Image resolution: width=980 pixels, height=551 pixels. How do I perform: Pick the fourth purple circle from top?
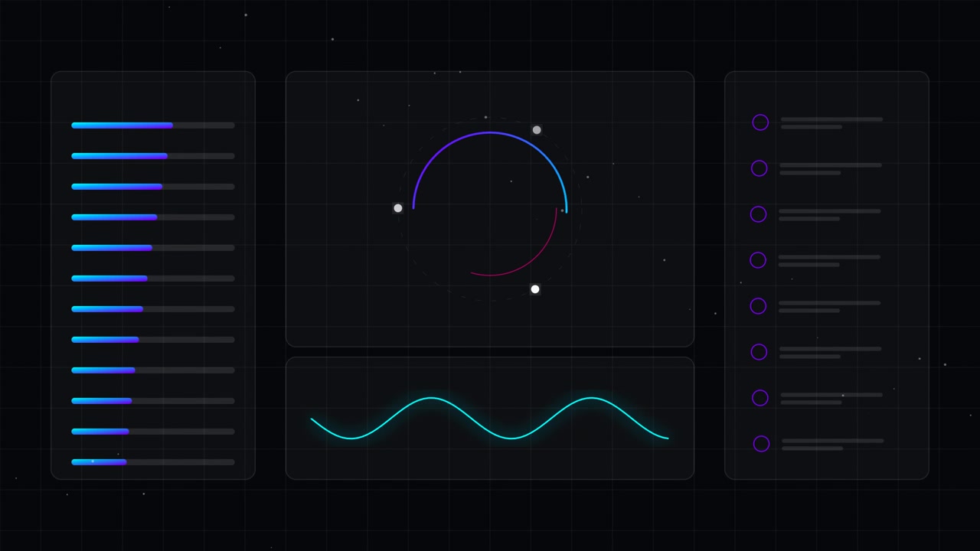[758, 260]
